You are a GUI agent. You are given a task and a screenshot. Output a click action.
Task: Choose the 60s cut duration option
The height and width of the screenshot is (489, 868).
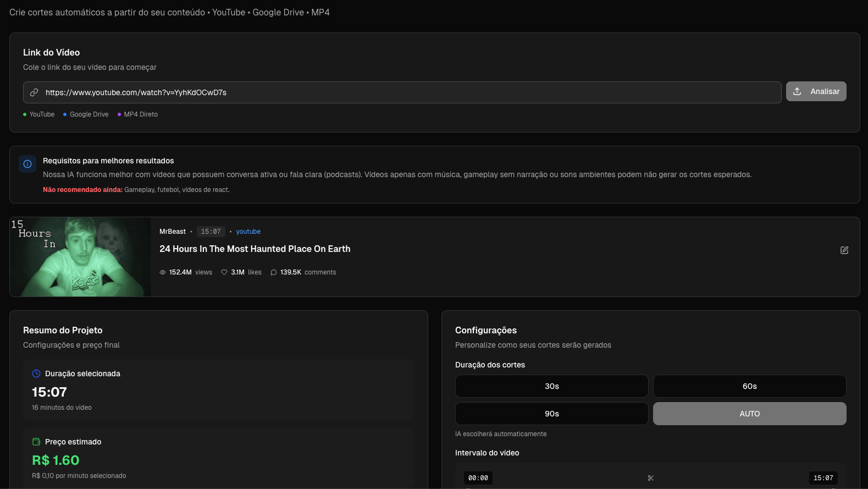coord(749,386)
